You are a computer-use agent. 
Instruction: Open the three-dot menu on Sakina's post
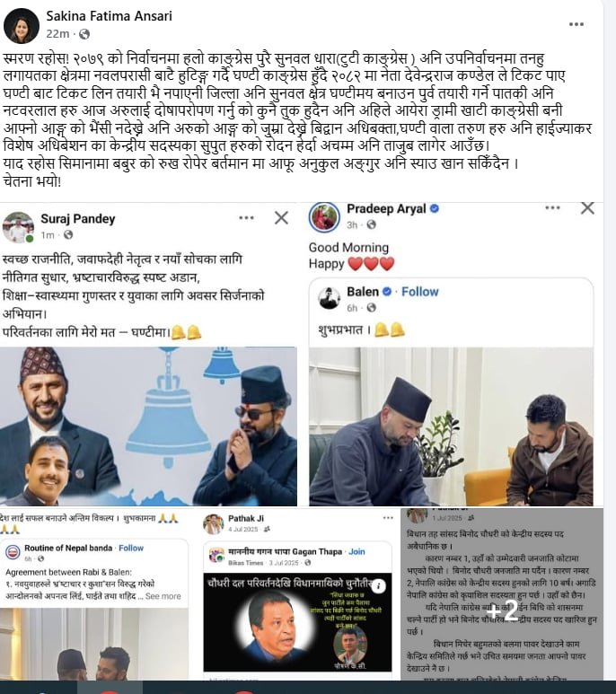click(576, 24)
